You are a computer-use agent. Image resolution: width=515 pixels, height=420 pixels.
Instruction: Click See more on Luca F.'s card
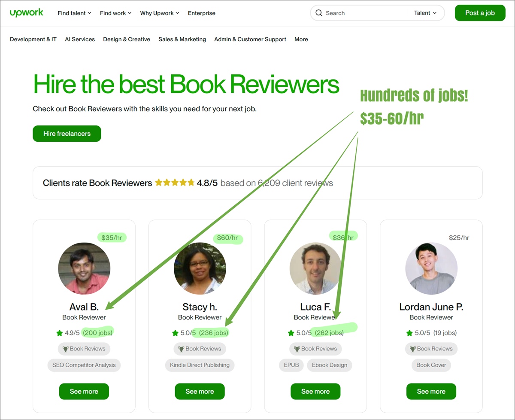click(x=315, y=391)
